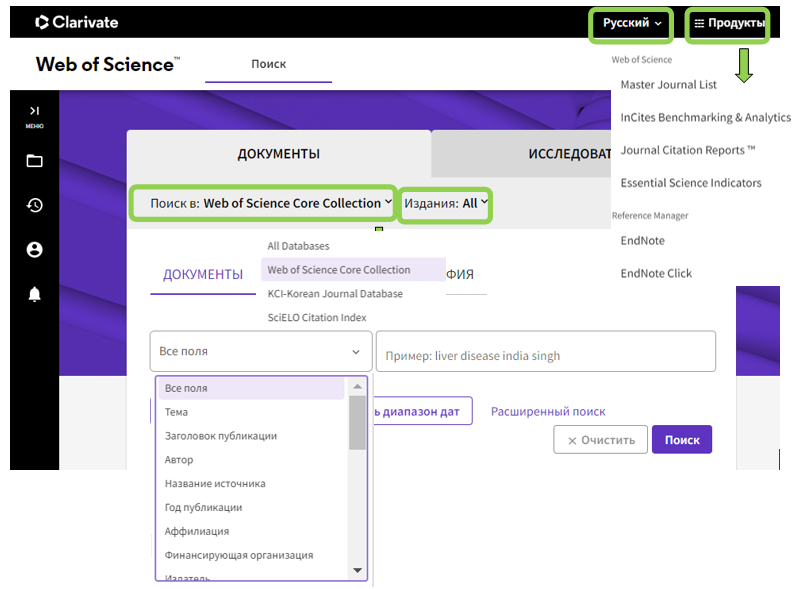Open search history clock icon
The height and width of the screenshot is (589, 798).
[x=34, y=205]
